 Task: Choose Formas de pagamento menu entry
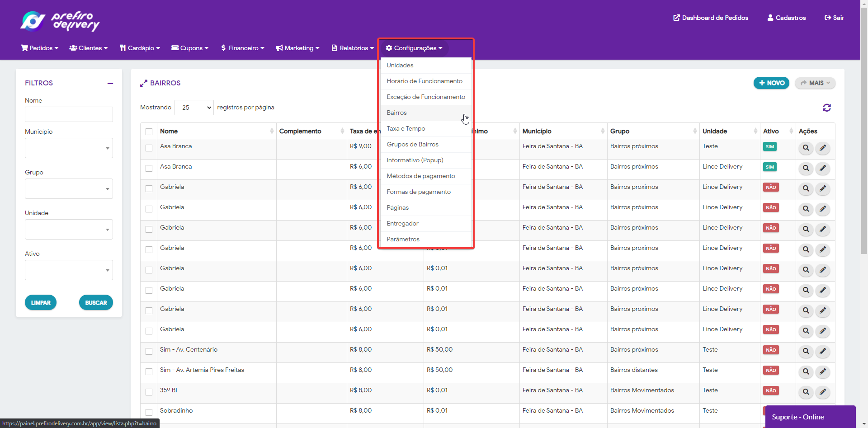(419, 192)
